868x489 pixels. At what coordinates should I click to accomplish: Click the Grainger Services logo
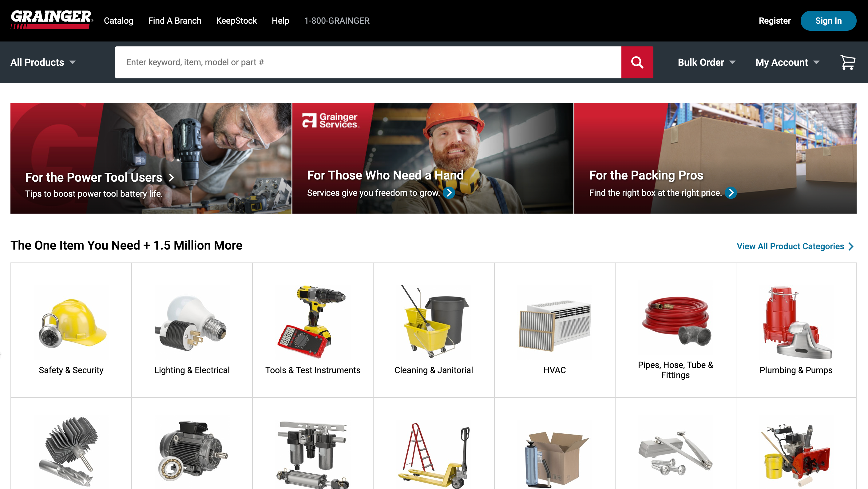pyautogui.click(x=330, y=120)
